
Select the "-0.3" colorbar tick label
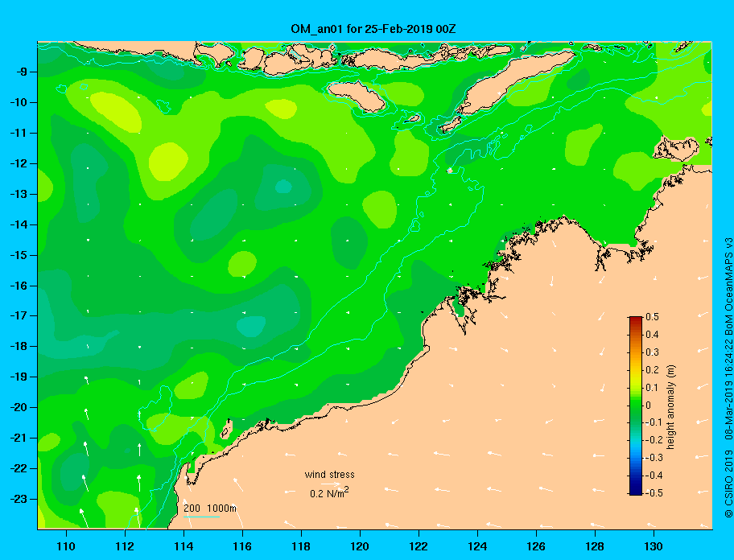click(x=654, y=458)
